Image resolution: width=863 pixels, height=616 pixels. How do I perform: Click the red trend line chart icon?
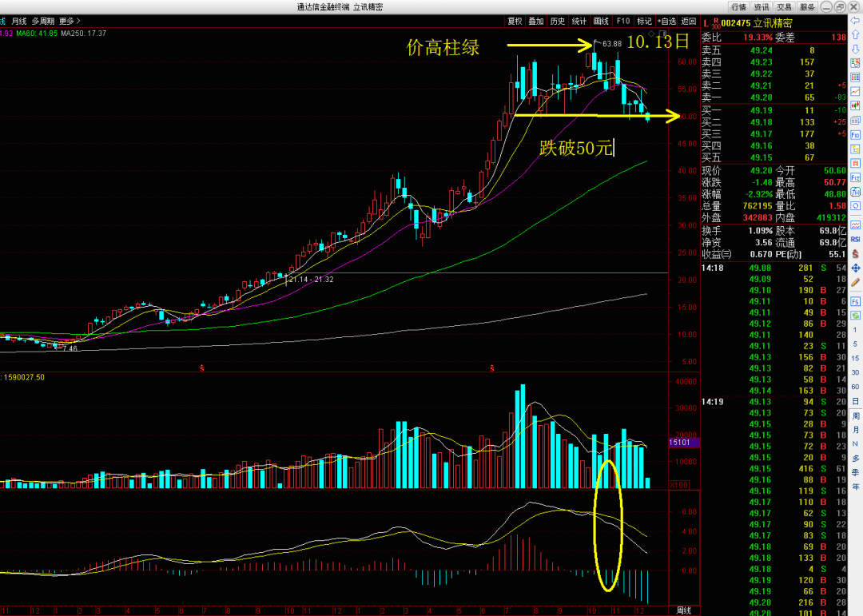855,91
